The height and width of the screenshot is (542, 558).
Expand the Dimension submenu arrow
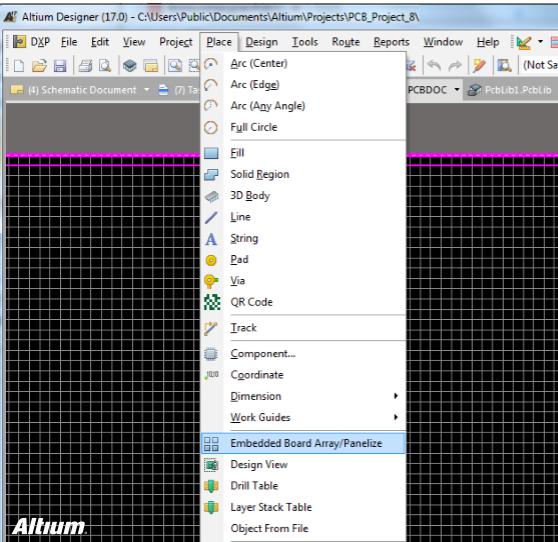coord(396,396)
